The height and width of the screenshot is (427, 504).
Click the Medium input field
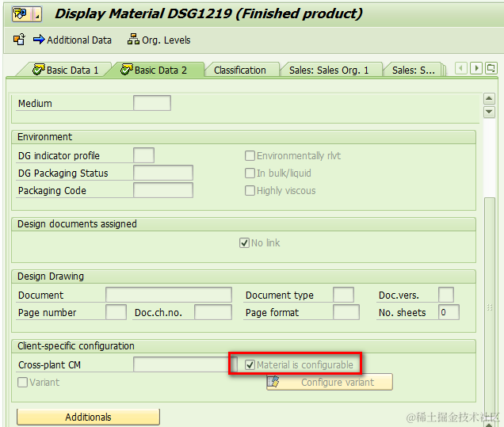click(x=152, y=103)
